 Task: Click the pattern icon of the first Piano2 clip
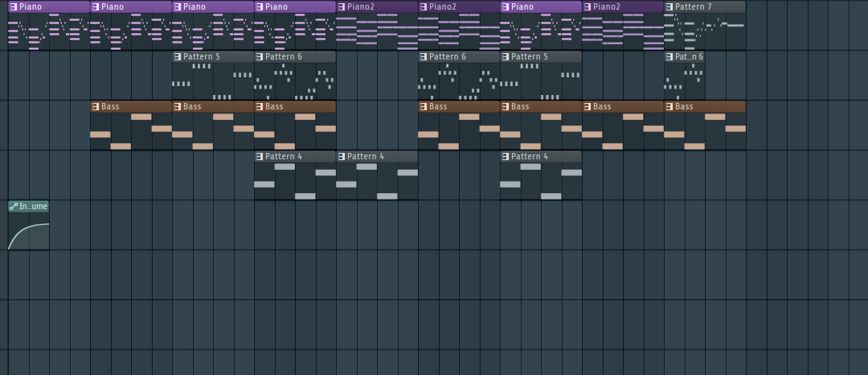coord(342,7)
